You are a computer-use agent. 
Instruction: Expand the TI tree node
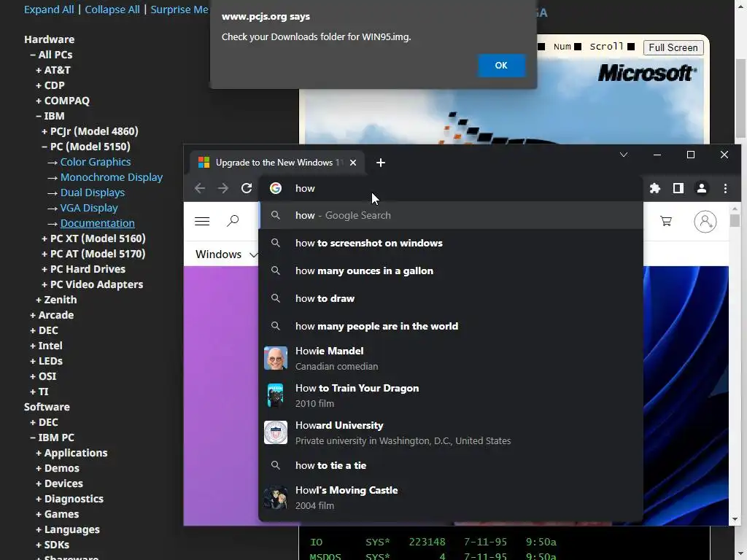pos(39,392)
